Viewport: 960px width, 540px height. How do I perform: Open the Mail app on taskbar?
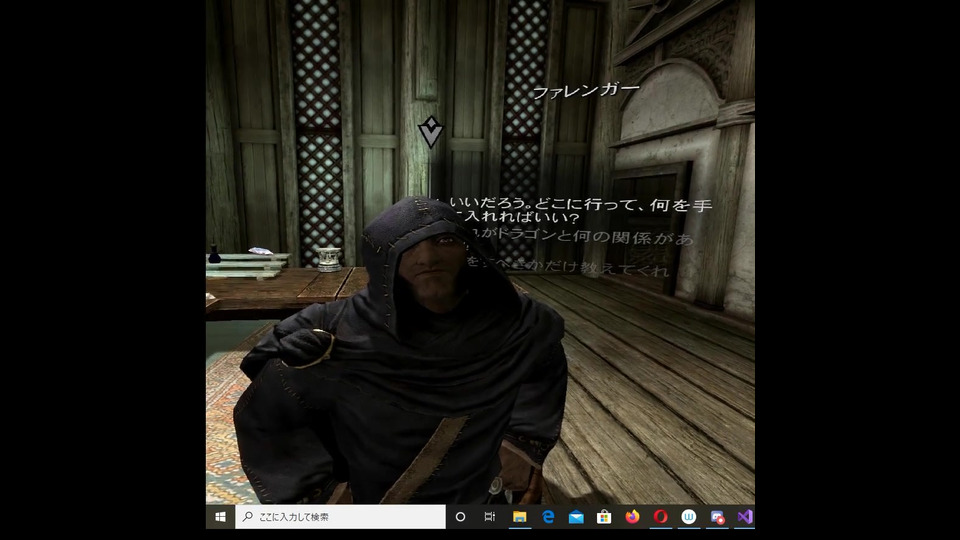click(576, 517)
